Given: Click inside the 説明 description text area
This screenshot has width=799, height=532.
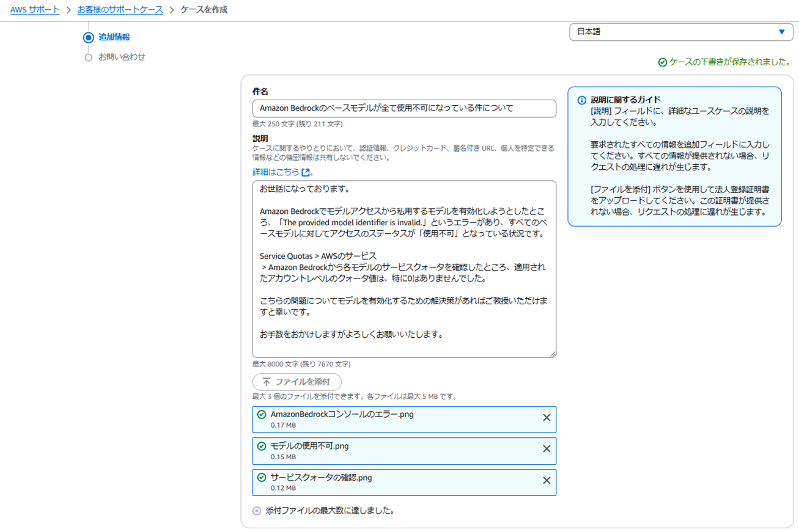Looking at the screenshot, I should [404, 269].
